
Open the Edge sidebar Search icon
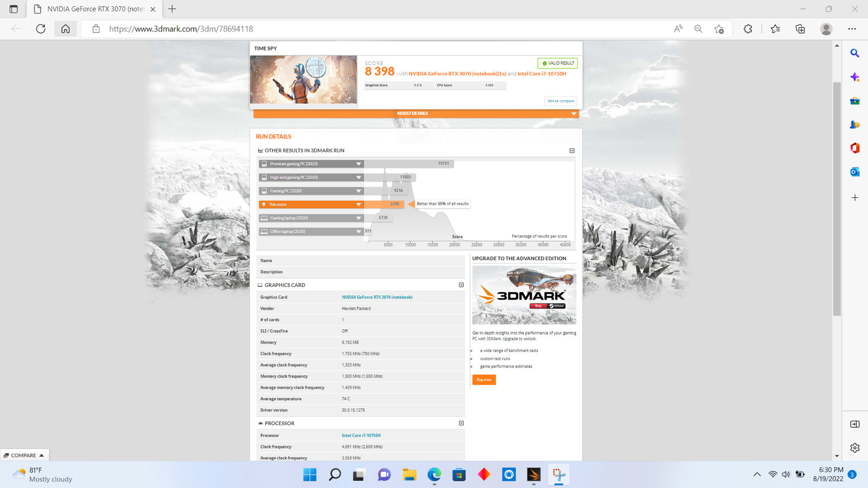click(855, 53)
